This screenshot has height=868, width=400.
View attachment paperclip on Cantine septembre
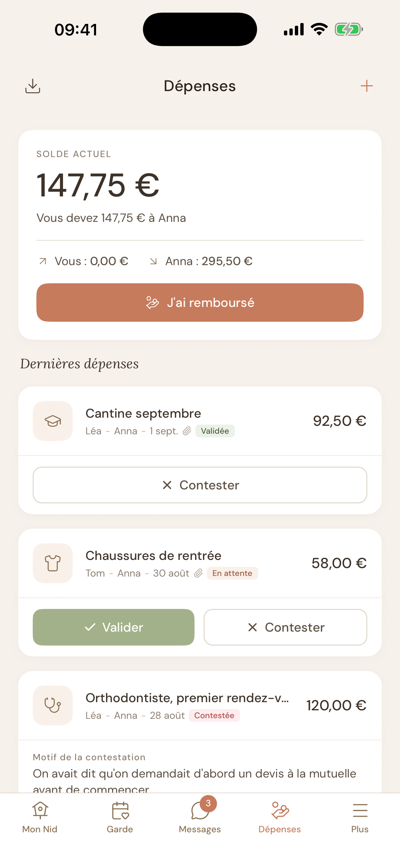click(x=187, y=431)
